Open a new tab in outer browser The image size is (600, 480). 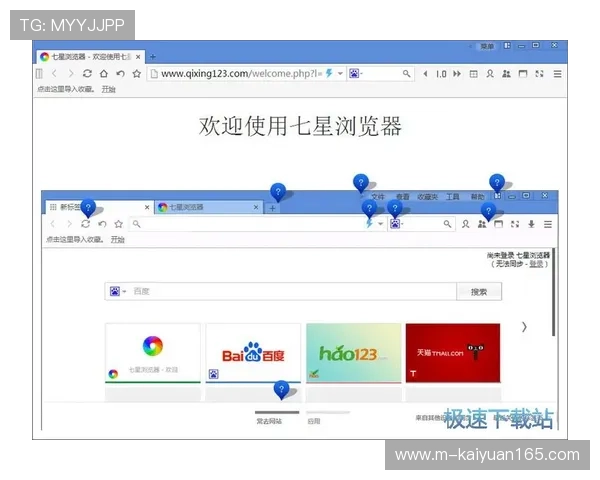152,57
